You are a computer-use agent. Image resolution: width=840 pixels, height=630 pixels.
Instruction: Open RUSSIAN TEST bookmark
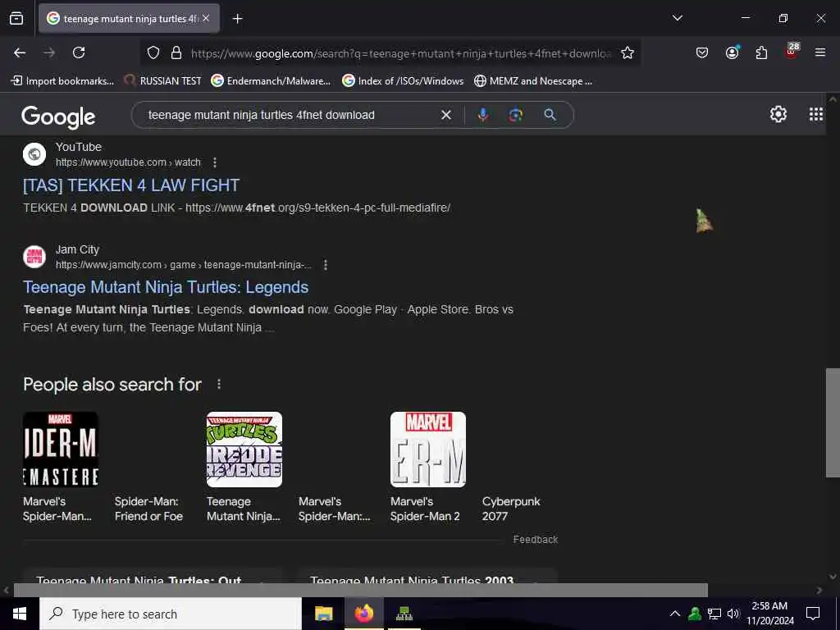click(x=163, y=81)
